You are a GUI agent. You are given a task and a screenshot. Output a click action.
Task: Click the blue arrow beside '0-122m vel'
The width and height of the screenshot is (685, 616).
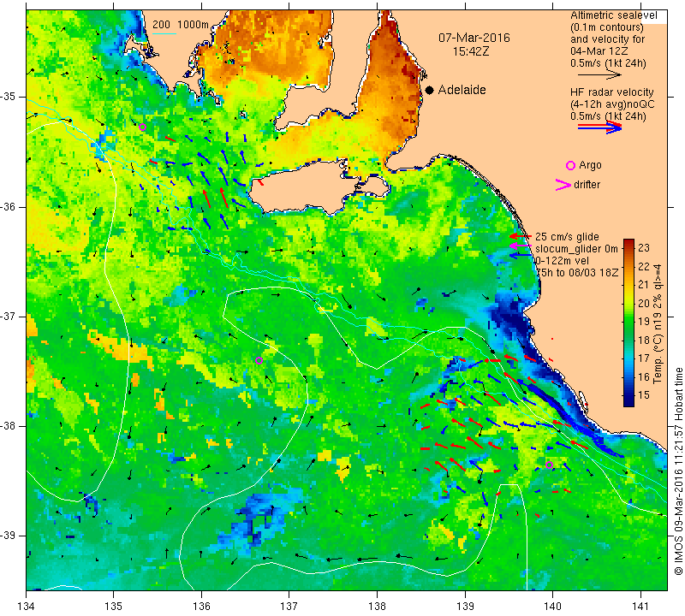tap(521, 255)
